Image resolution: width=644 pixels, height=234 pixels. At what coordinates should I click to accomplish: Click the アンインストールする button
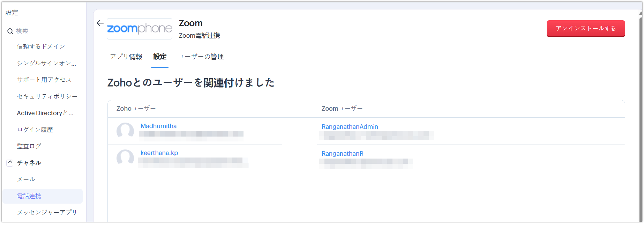point(586,28)
